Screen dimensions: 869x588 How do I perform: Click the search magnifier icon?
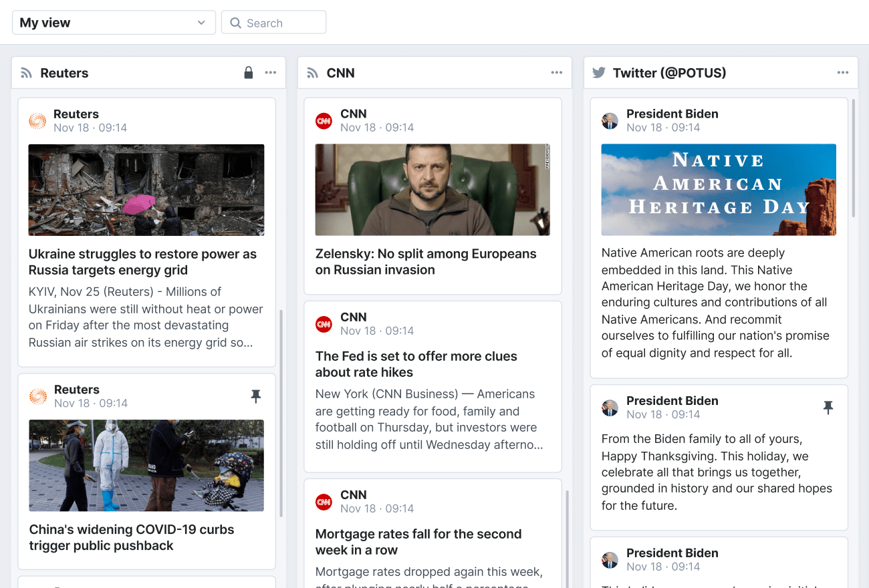[x=235, y=23]
